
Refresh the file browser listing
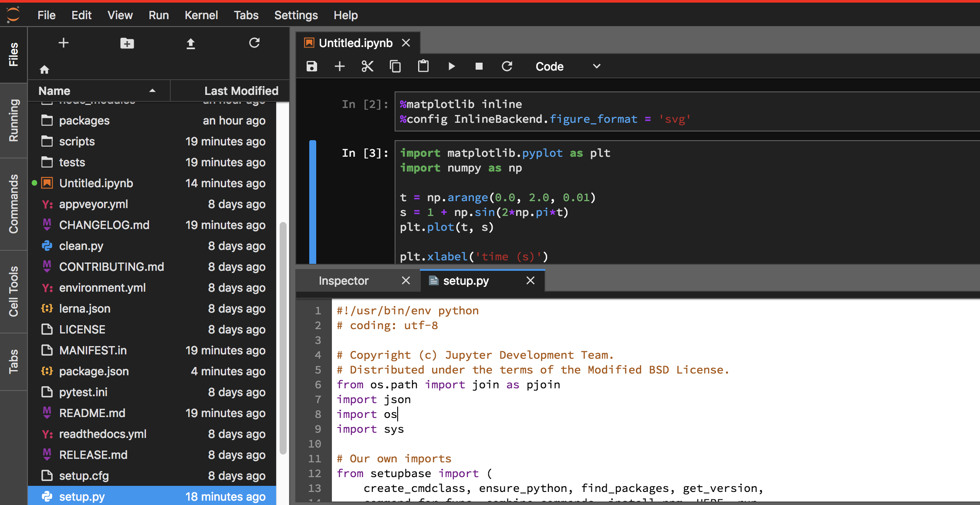click(x=254, y=43)
